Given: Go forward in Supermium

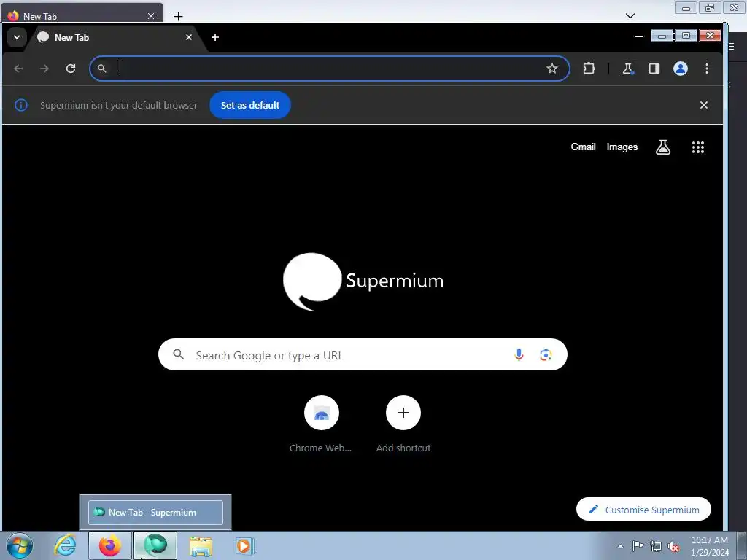Looking at the screenshot, I should (44, 69).
